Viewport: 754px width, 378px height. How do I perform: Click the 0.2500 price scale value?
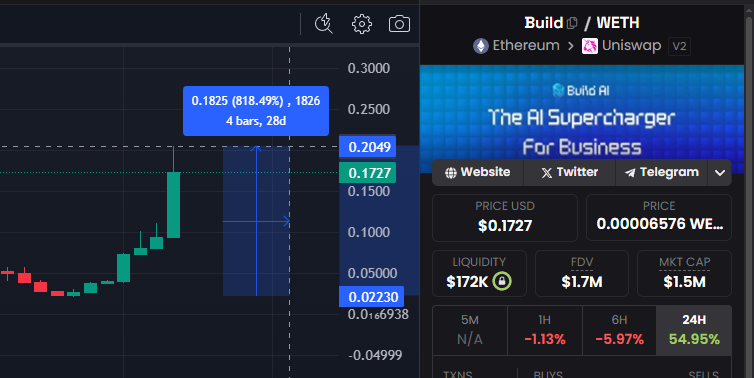[x=369, y=109]
